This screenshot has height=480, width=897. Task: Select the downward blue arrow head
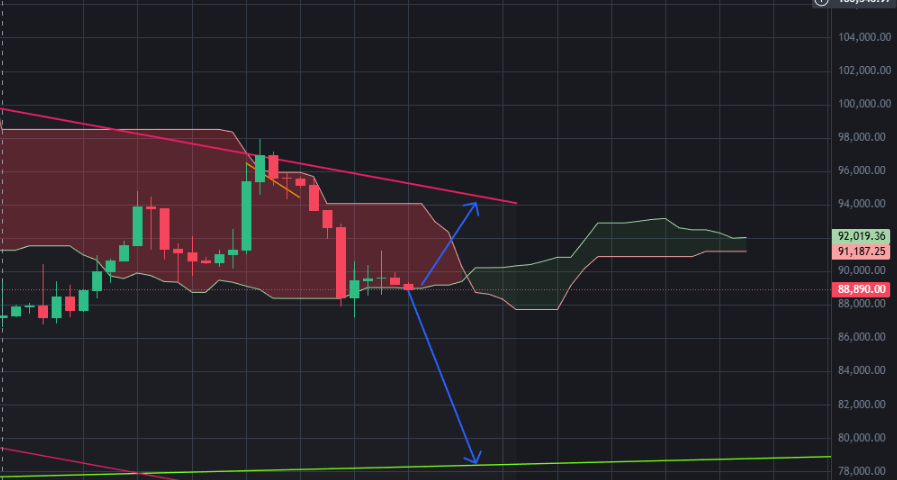click(x=475, y=457)
